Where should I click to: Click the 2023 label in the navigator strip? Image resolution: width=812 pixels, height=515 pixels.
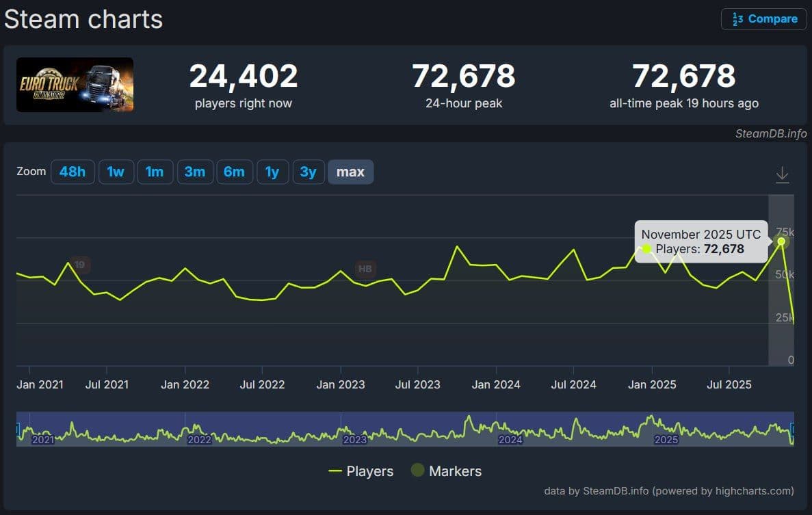point(355,440)
